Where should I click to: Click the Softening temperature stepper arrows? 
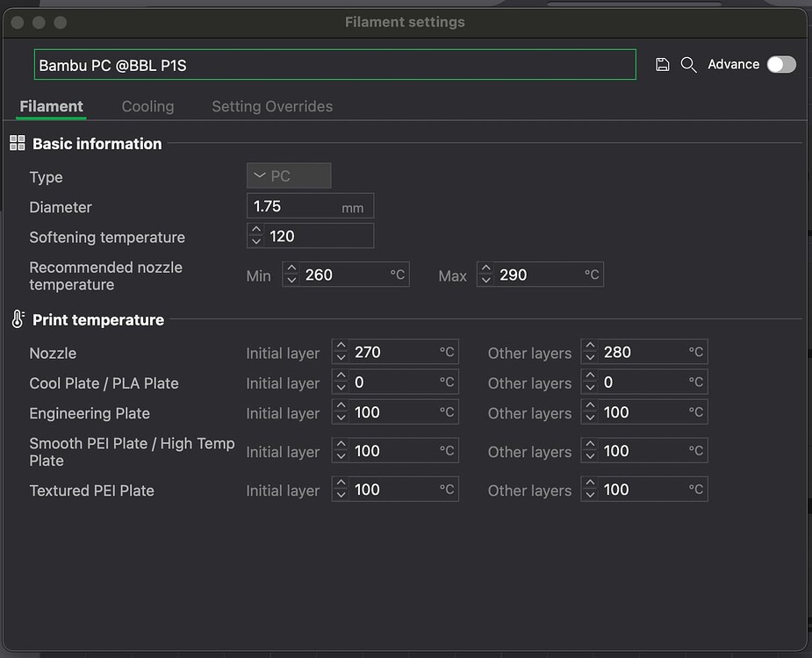coord(256,235)
